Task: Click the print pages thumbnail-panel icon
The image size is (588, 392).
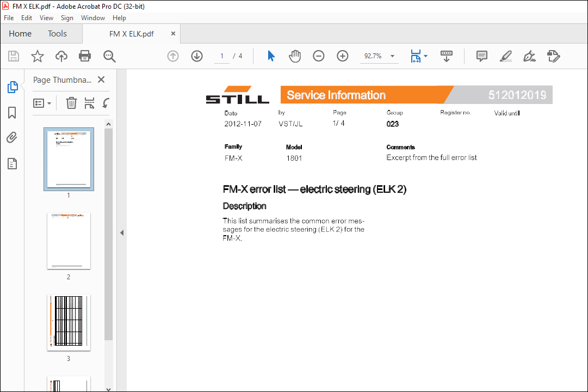Action: click(89, 103)
